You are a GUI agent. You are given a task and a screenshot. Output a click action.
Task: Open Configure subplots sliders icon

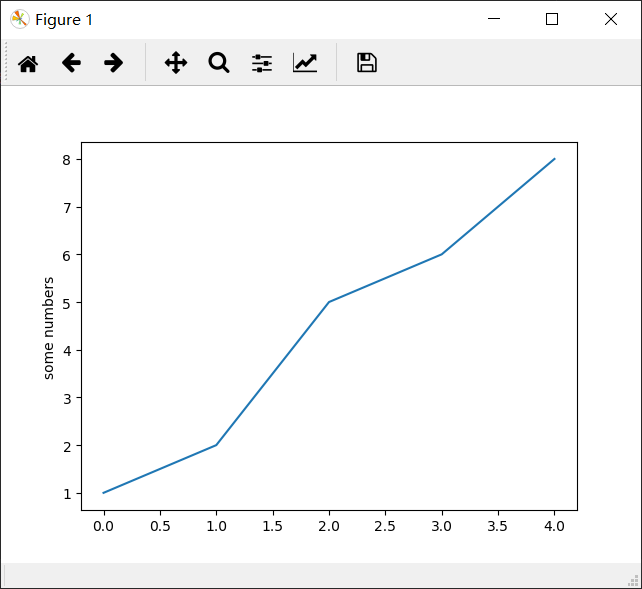tap(262, 63)
